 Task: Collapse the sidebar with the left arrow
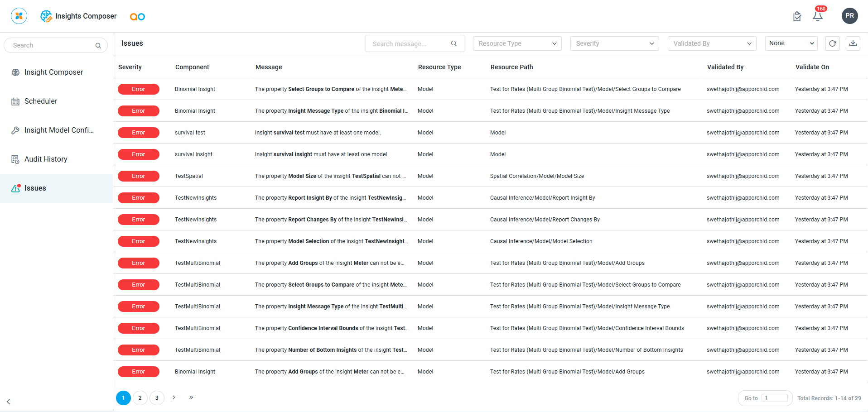(x=9, y=402)
